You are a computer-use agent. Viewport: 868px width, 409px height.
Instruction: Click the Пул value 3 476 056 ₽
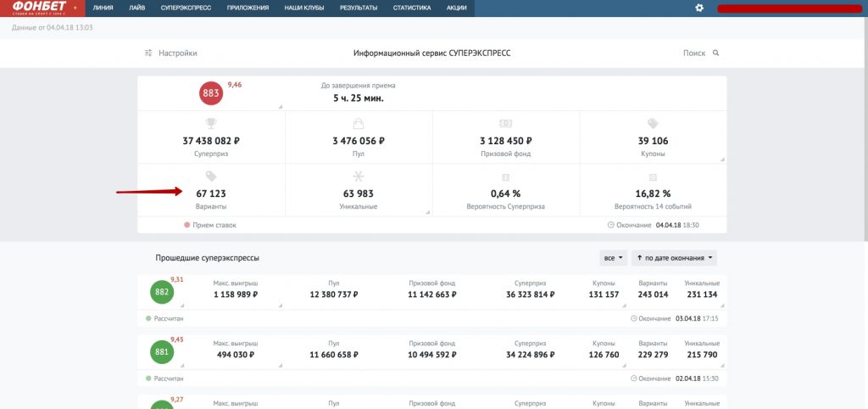pos(359,142)
